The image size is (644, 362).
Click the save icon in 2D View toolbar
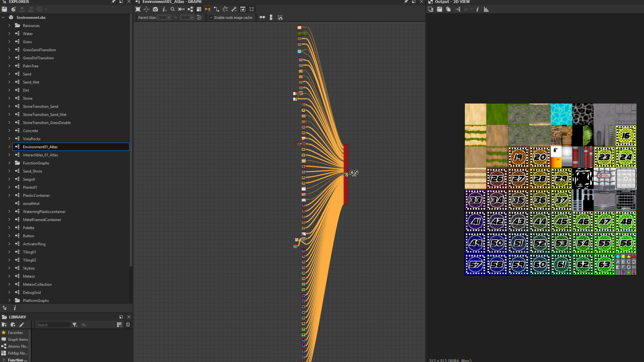tap(439, 9)
